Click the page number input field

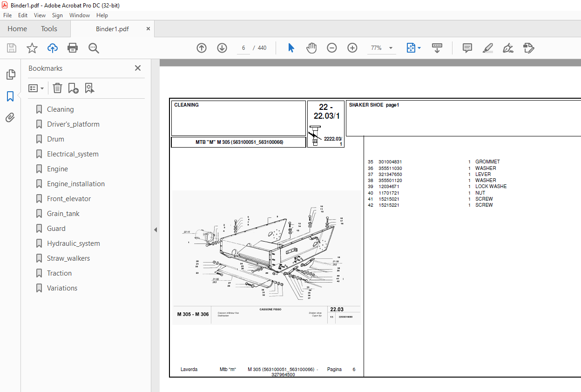243,48
